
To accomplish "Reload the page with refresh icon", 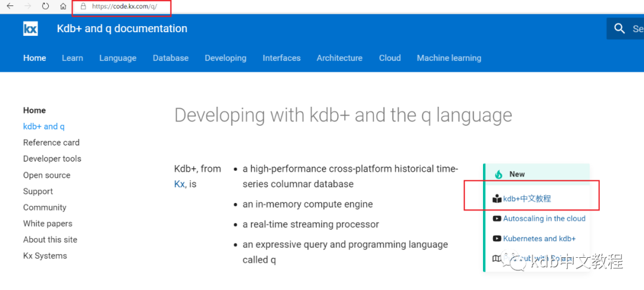I will 45,7.
